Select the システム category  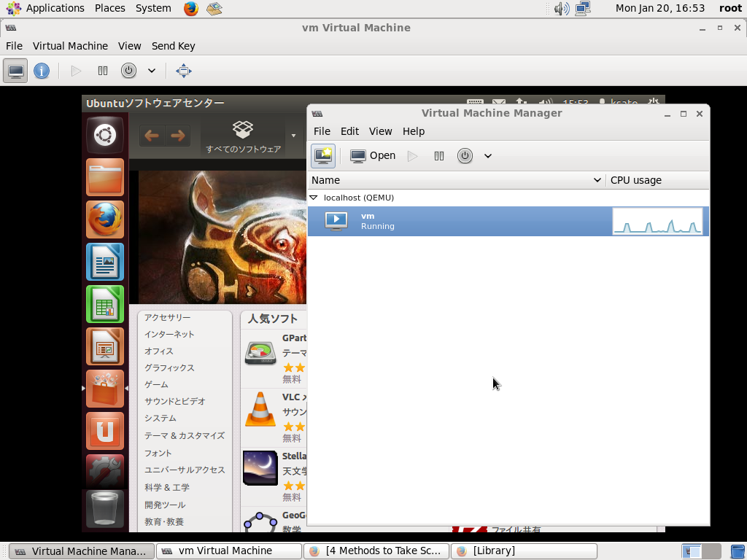(160, 418)
